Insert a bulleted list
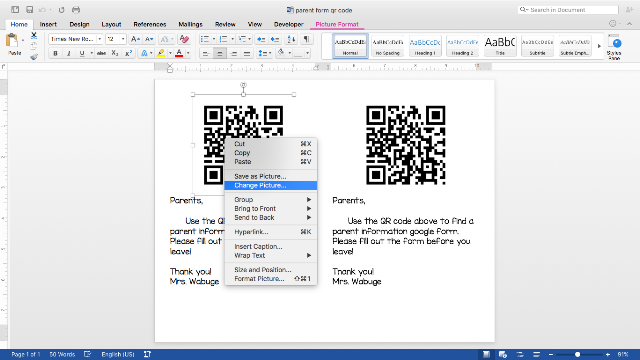 [x=205, y=39]
